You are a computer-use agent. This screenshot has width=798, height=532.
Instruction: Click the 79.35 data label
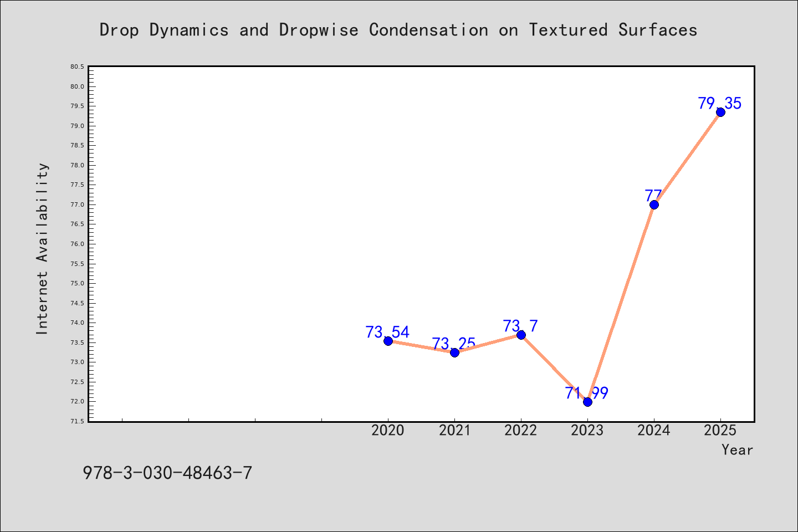tap(720, 103)
